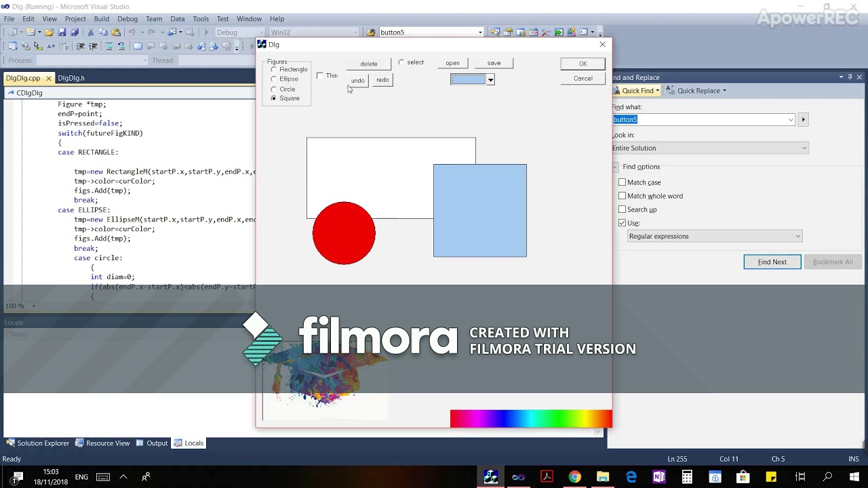
Task: Click the Copy icon in the toolbar
Action: coord(103,32)
